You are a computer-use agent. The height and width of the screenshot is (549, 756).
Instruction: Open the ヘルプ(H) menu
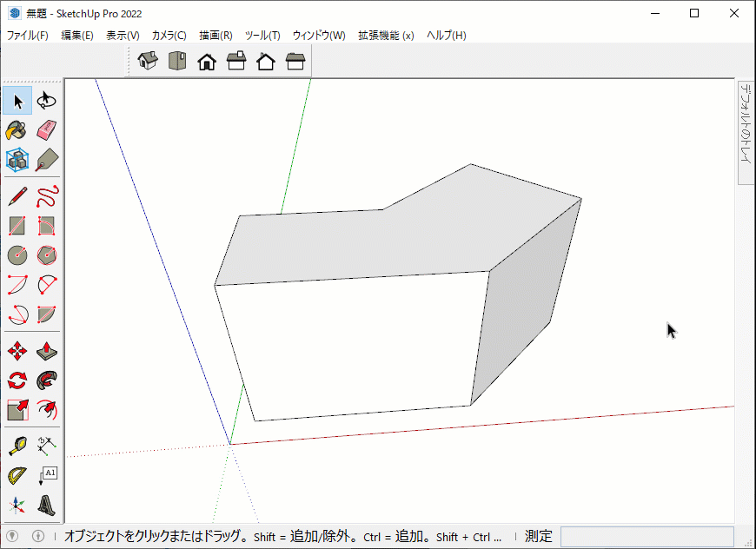447,36
